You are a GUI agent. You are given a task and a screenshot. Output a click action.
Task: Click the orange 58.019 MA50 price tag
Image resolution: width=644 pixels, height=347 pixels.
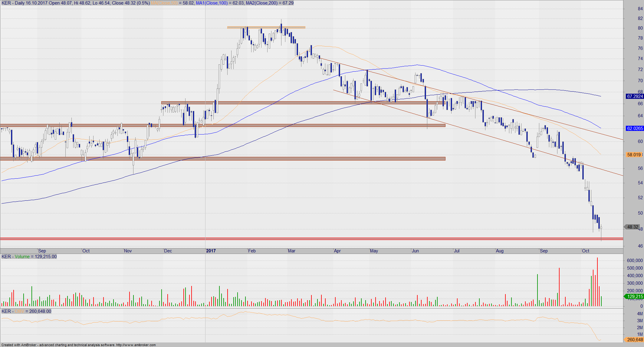pos(634,155)
